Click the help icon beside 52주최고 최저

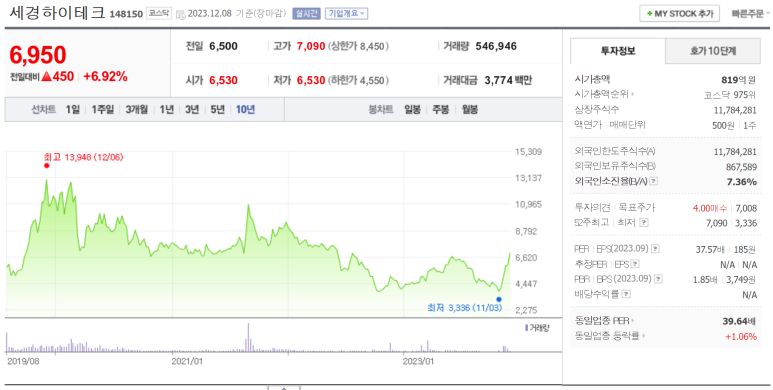(643, 223)
